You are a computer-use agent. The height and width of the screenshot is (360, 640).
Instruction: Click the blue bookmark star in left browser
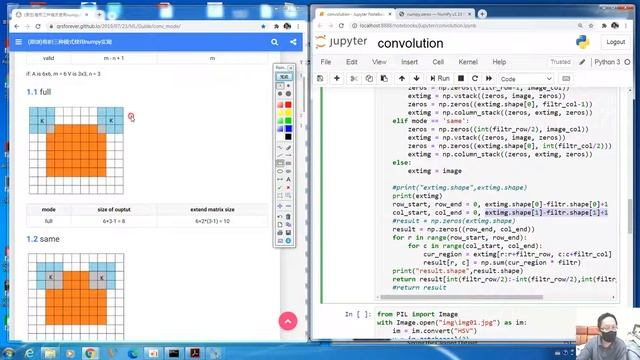click(263, 26)
